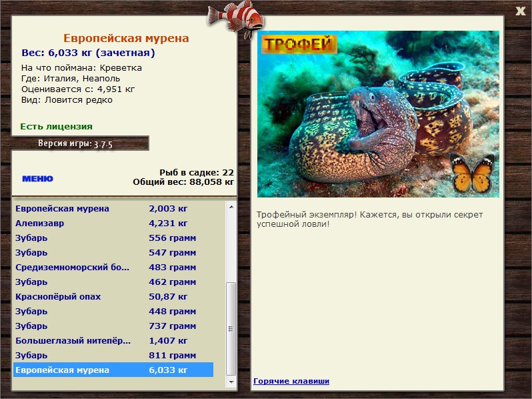This screenshot has width=532, height=399.
Task: Click the moray eel trophy photo
Action: coord(378,113)
